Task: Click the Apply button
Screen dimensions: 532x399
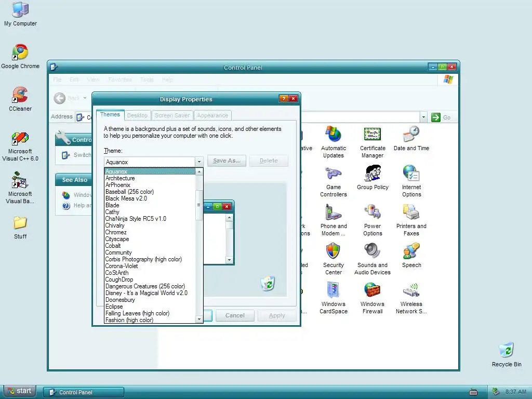Action: [x=277, y=315]
